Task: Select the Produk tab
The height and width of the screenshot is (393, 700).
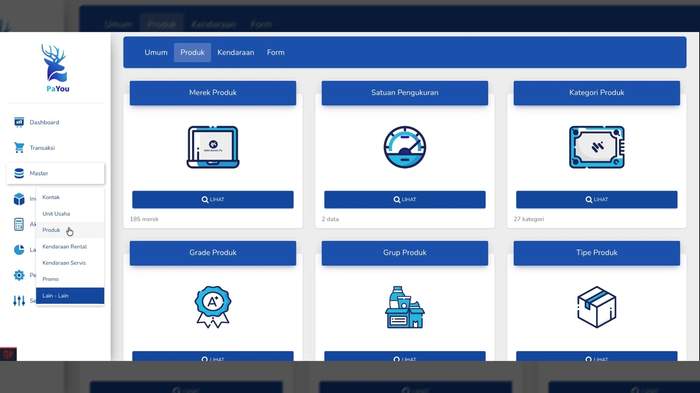Action: 192,52
